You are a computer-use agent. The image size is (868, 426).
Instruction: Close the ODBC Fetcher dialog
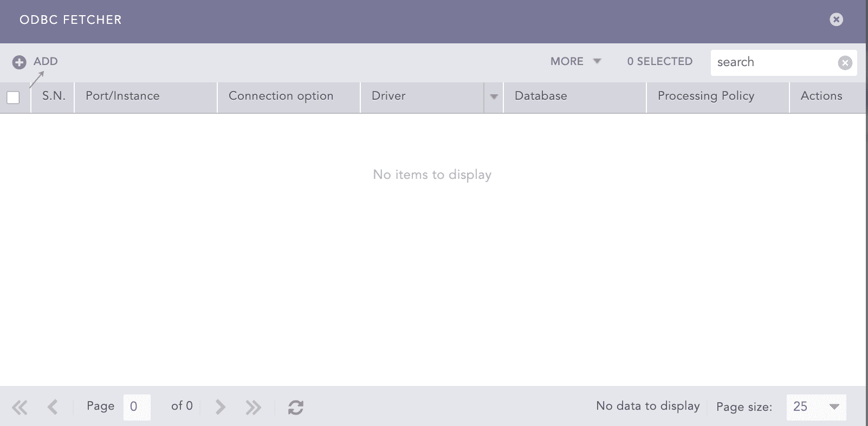[x=836, y=20]
